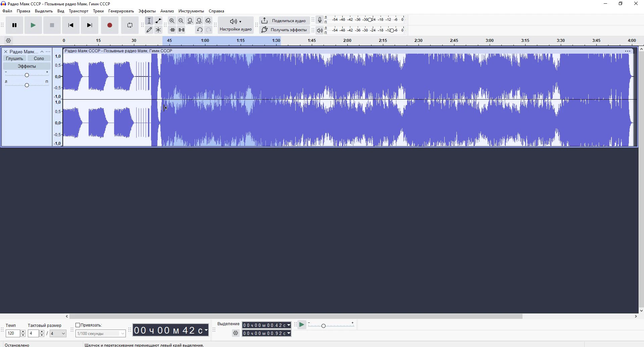Open the Правка menu

point(23,11)
